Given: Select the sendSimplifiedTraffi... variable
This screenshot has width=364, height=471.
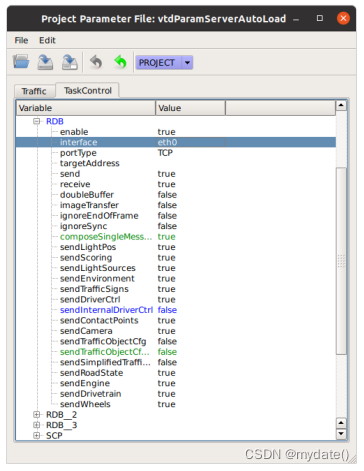Looking at the screenshot, I should tap(105, 362).
